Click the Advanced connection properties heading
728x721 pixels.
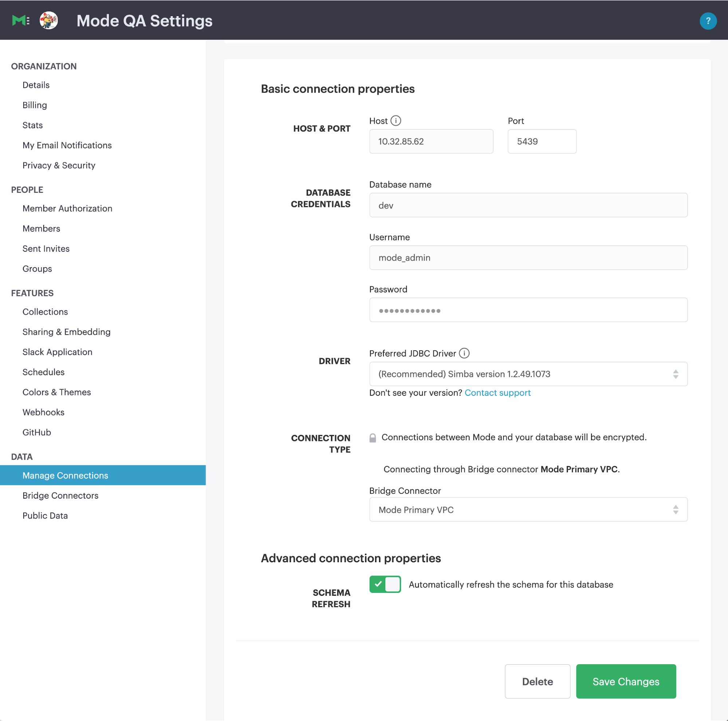pyautogui.click(x=351, y=558)
